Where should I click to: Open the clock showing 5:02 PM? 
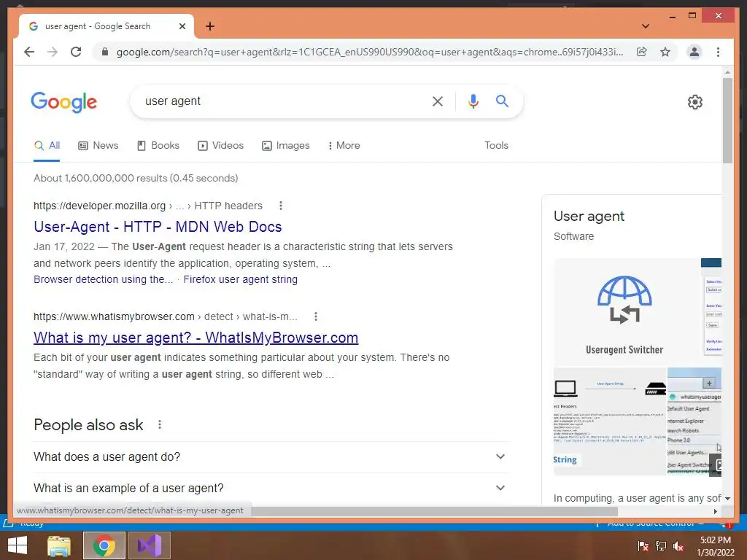pos(716,546)
